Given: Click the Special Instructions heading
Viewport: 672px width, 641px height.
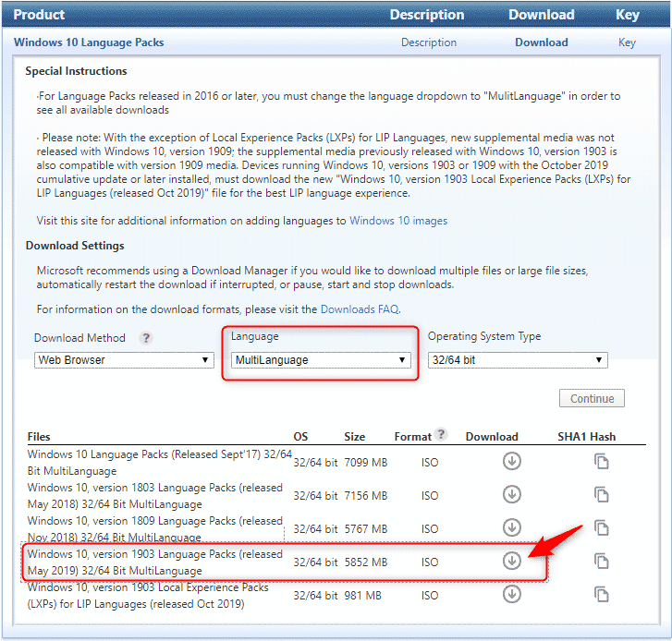Looking at the screenshot, I should click(x=76, y=71).
